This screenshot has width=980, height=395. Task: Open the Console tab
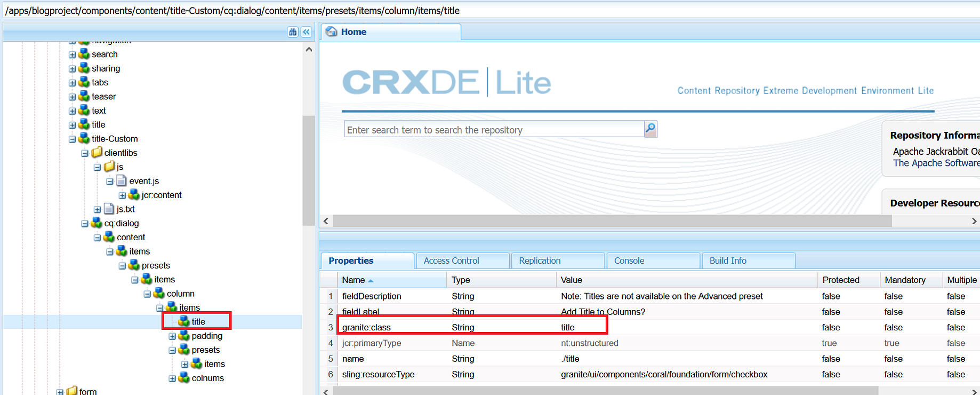point(653,260)
